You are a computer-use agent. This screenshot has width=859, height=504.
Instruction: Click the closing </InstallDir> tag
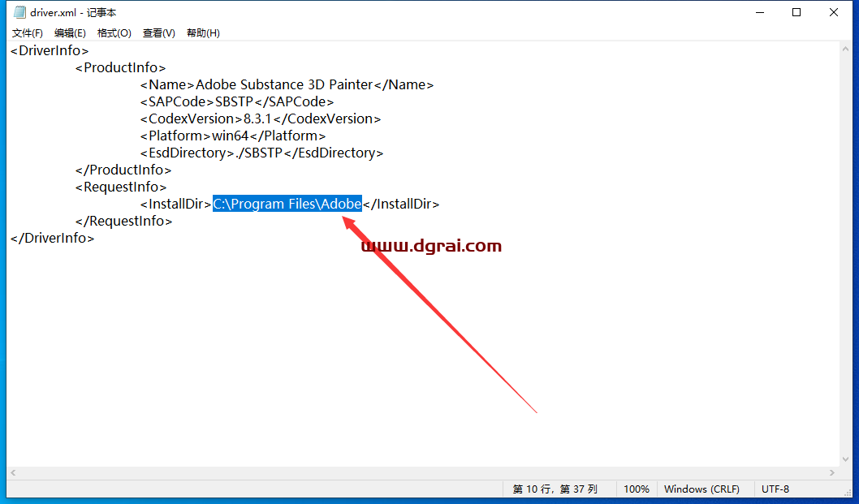401,204
